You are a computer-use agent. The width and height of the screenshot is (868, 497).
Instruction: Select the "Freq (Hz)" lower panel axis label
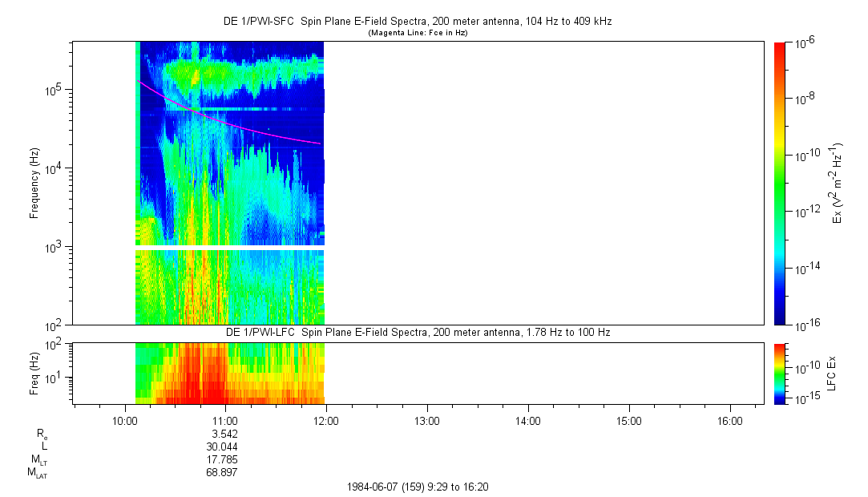(34, 373)
